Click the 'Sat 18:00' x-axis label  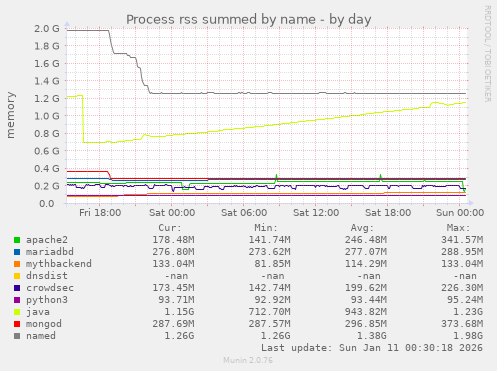388,213
